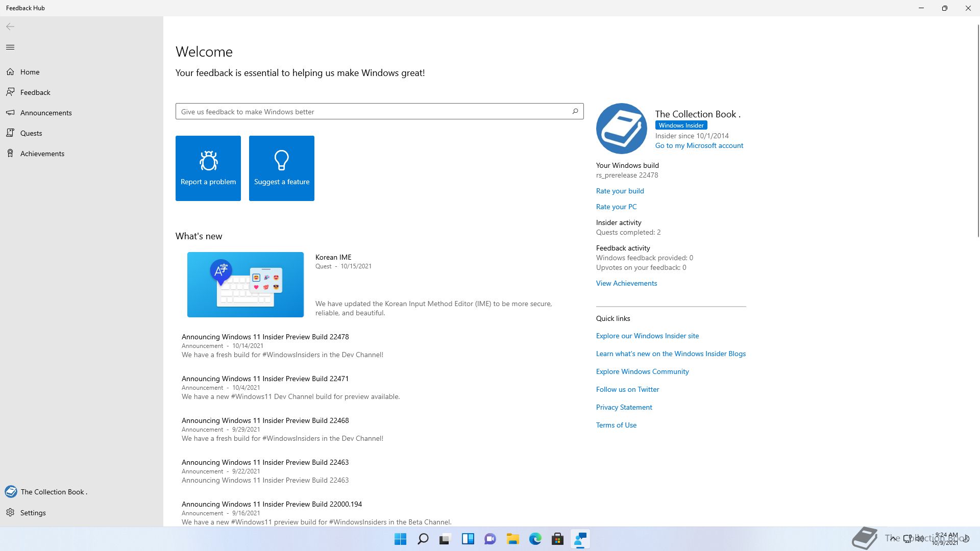The height and width of the screenshot is (551, 980).
Task: Click the Quests icon in sidebar
Action: [x=10, y=133]
